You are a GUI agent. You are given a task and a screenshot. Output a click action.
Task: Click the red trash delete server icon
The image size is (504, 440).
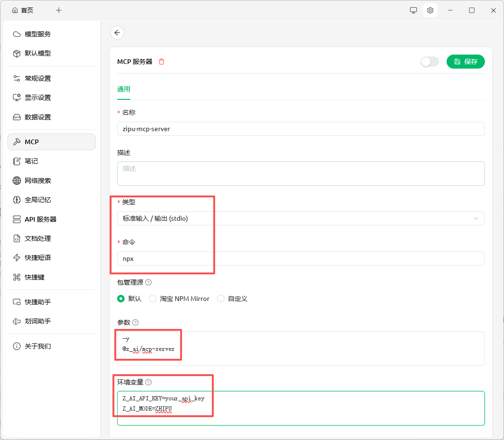coord(161,62)
